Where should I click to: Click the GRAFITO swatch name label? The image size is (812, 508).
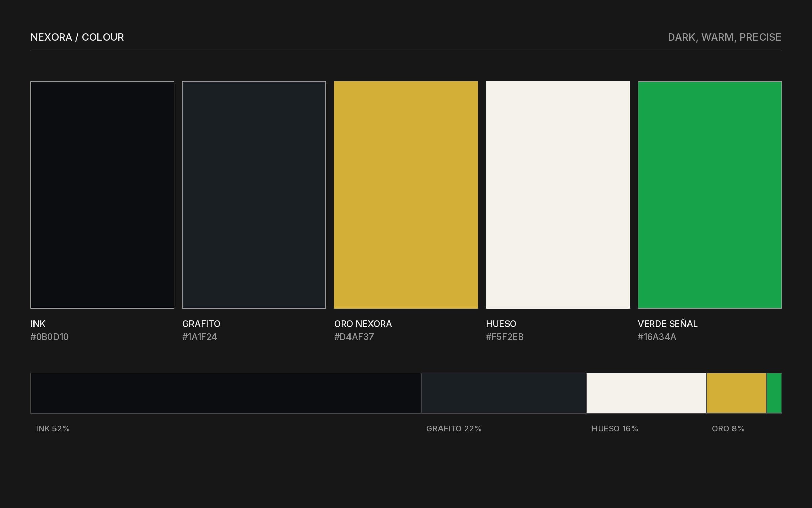(201, 324)
